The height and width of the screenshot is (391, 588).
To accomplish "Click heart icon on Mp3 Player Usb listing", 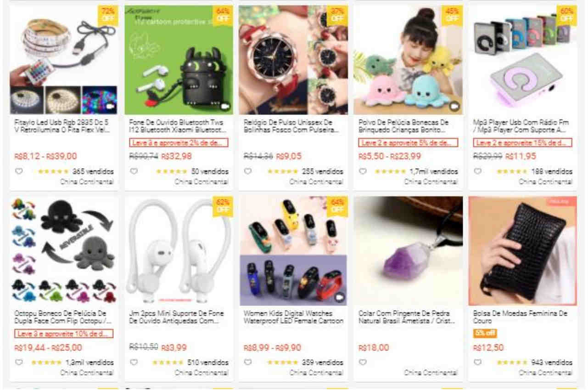I will [x=477, y=171].
